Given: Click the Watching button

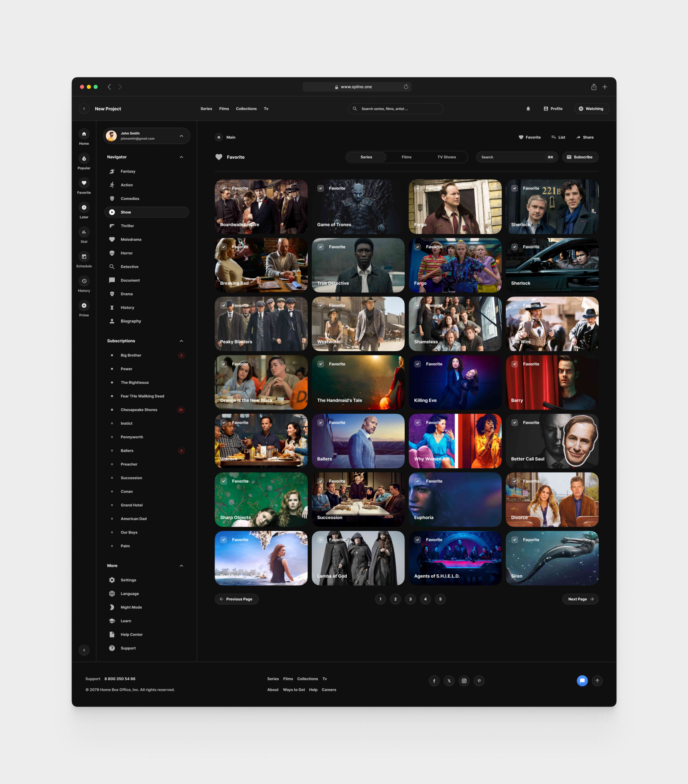Looking at the screenshot, I should [x=591, y=108].
